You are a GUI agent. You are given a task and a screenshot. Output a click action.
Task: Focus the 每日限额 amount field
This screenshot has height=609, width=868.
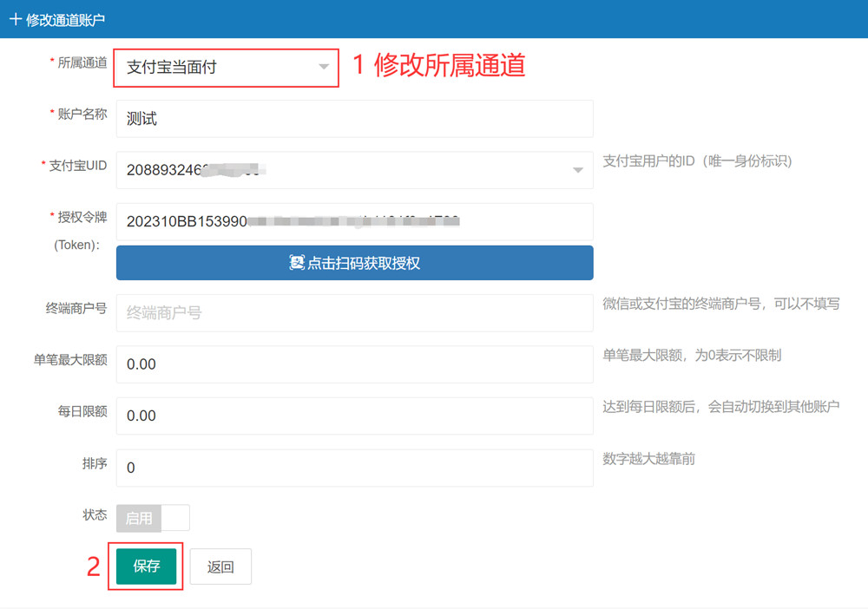(x=354, y=416)
